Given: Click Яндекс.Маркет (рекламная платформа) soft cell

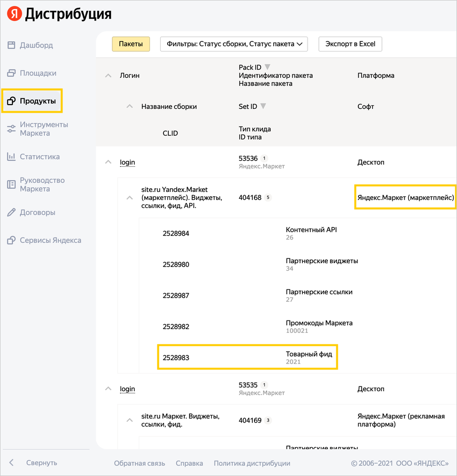Looking at the screenshot, I should pos(401,420).
